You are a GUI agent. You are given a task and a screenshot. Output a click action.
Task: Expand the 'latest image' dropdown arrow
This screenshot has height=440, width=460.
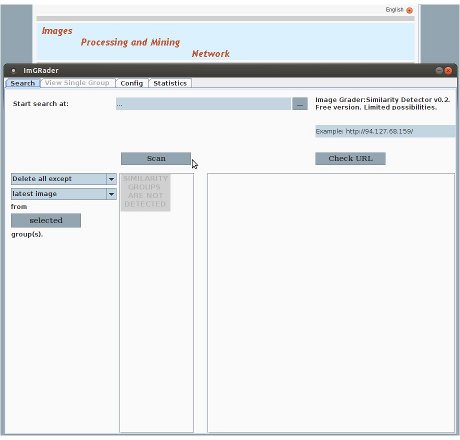click(x=111, y=194)
